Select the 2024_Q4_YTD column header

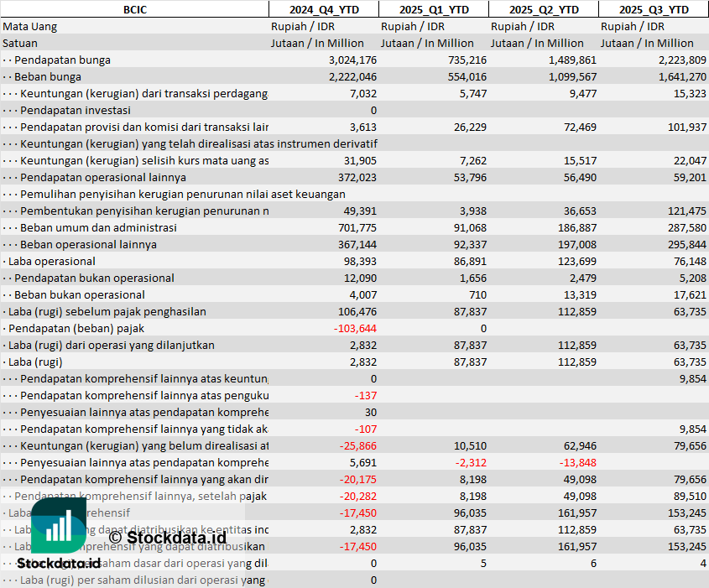click(324, 9)
